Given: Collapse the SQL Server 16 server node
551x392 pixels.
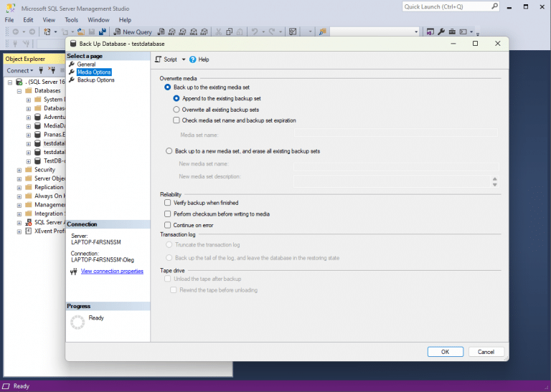Looking at the screenshot, I should point(10,82).
